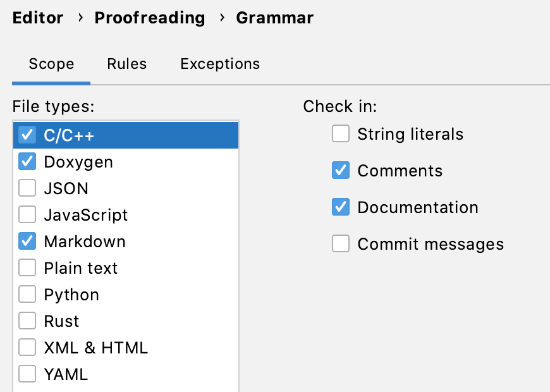
Task: Disable checking in Comments
Action: pyautogui.click(x=341, y=170)
